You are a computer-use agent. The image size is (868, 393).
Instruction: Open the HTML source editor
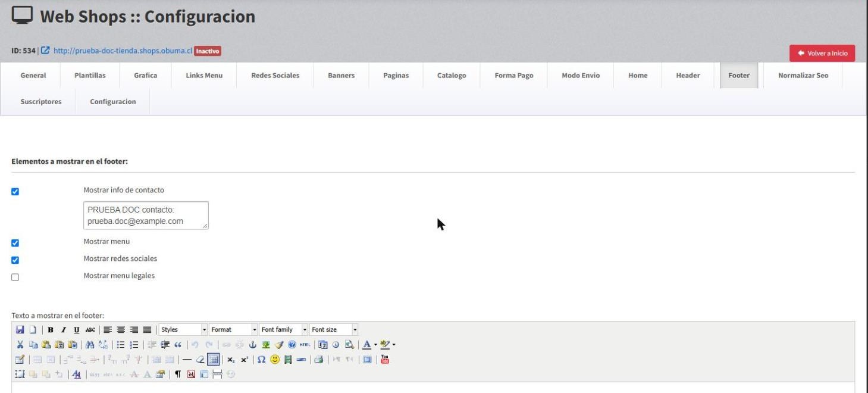(x=305, y=344)
